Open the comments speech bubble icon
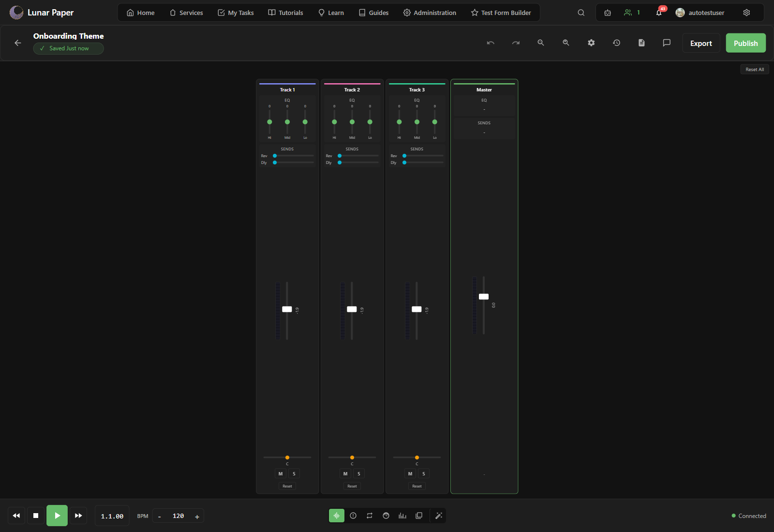Screen dimensions: 774x532 coord(667,43)
